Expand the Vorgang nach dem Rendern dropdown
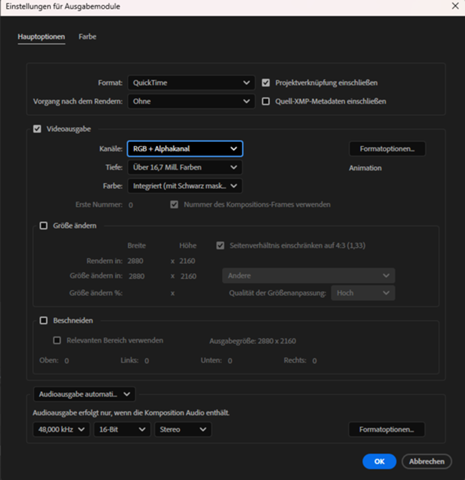 pyautogui.click(x=191, y=101)
